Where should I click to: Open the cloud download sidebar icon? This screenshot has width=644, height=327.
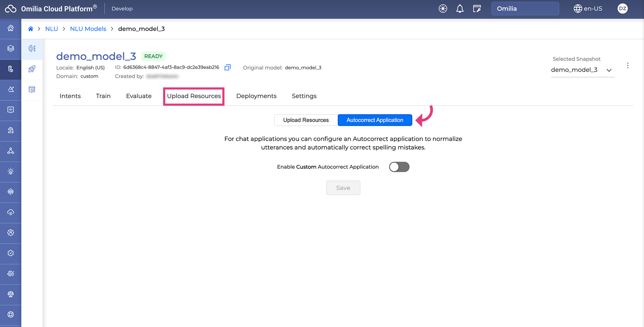click(11, 212)
